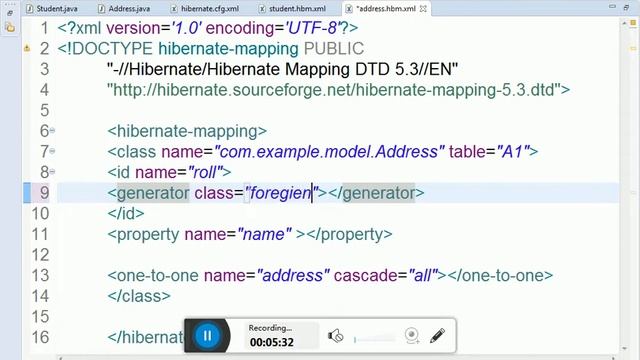
Task: Open the hibernate.cfg.xml tab
Action: coord(204,8)
